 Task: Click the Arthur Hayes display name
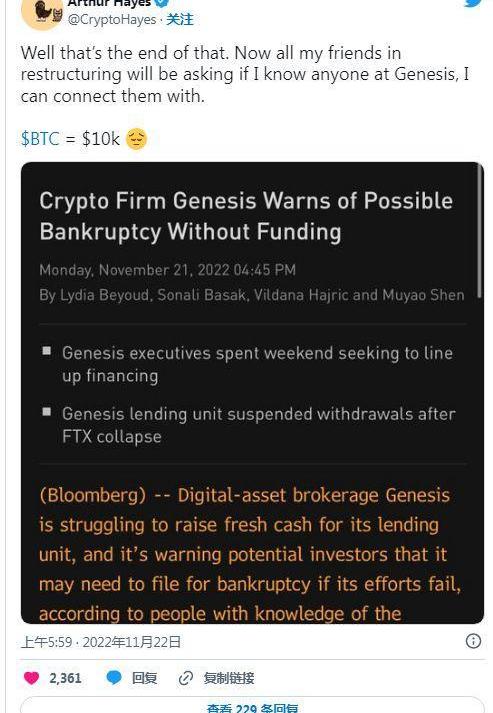[x=109, y=3]
